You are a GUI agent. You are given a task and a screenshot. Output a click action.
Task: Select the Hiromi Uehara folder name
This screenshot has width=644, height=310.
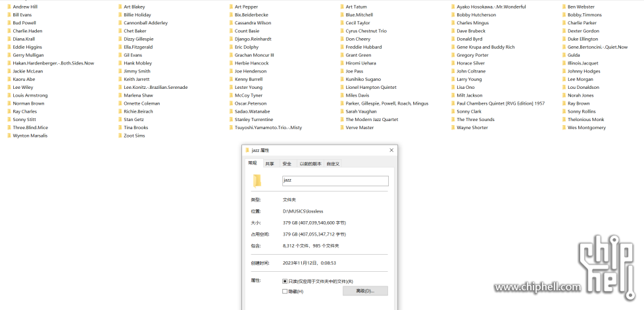tap(360, 63)
